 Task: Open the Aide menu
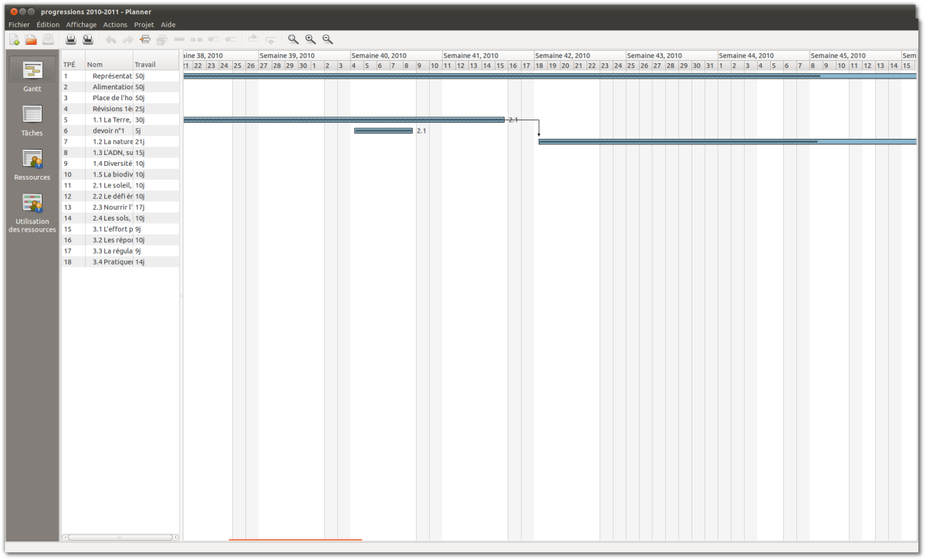tap(168, 25)
